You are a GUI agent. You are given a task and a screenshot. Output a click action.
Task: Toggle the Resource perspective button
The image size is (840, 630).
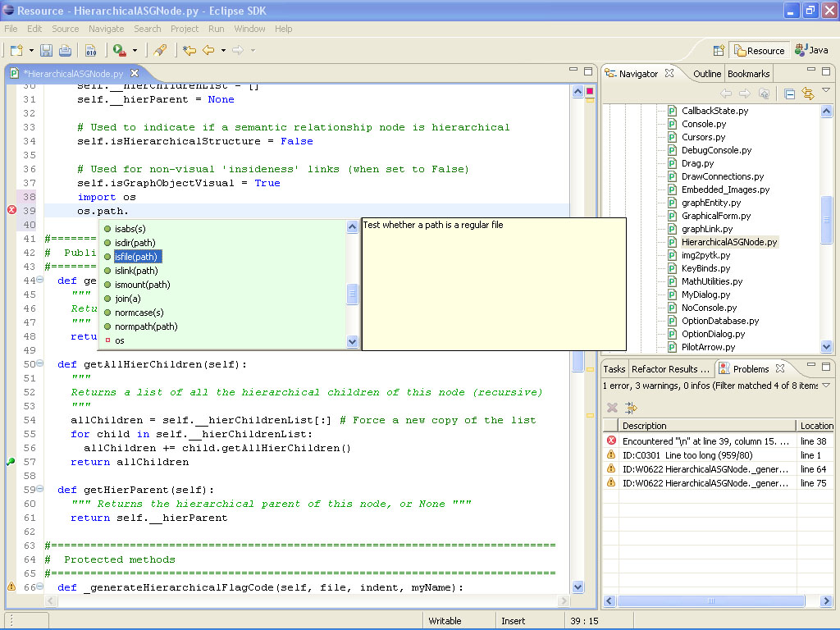[x=759, y=50]
